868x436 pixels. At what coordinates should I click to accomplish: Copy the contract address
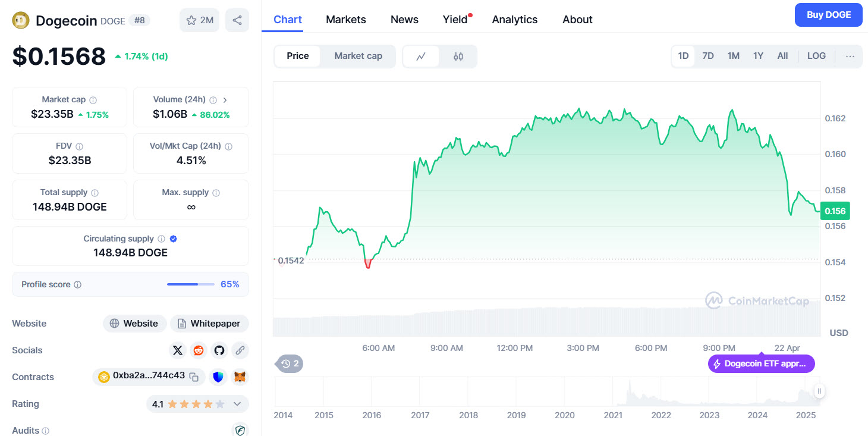click(194, 377)
